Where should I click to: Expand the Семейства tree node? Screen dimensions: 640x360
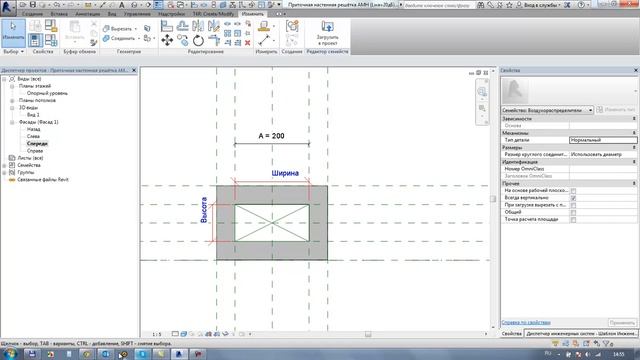4,165
